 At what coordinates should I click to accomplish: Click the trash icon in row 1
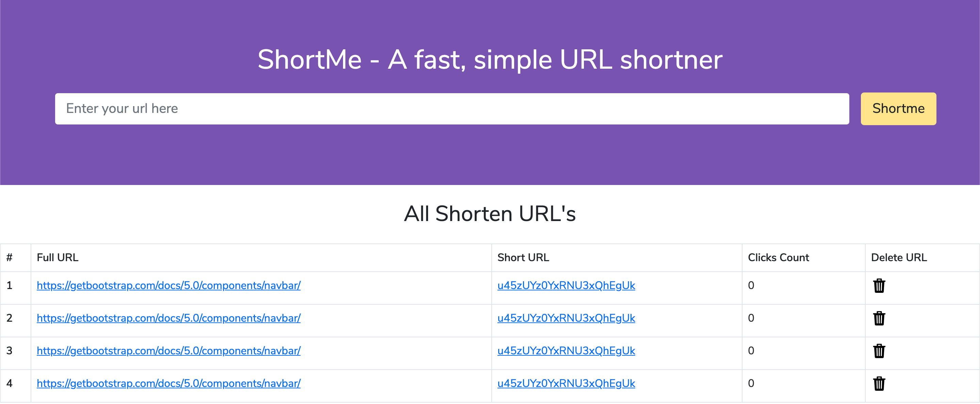click(x=879, y=286)
